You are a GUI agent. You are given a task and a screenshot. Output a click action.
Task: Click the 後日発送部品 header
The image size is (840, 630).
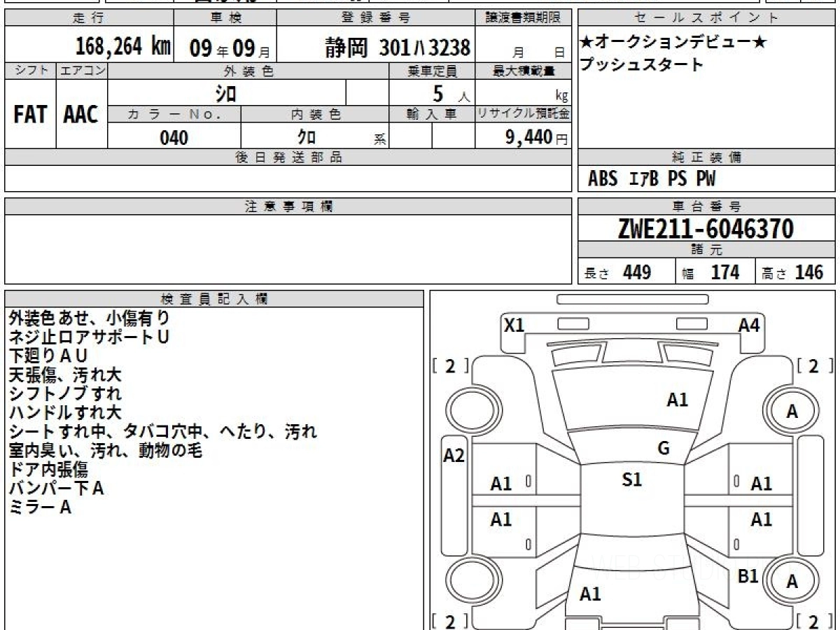click(x=288, y=157)
